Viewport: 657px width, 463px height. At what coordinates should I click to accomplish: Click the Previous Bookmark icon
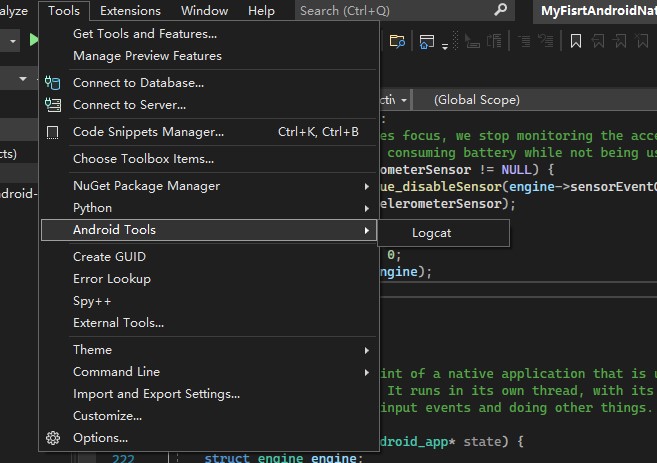pos(598,41)
